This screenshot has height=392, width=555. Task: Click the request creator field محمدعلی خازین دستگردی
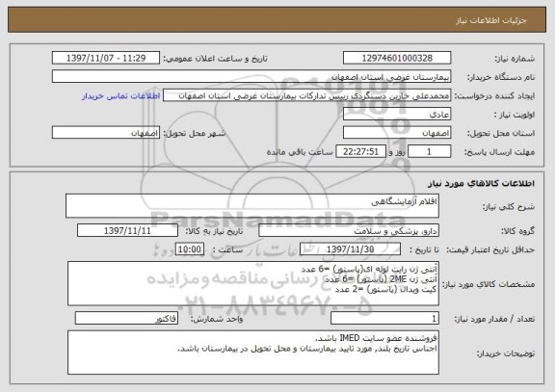click(306, 95)
